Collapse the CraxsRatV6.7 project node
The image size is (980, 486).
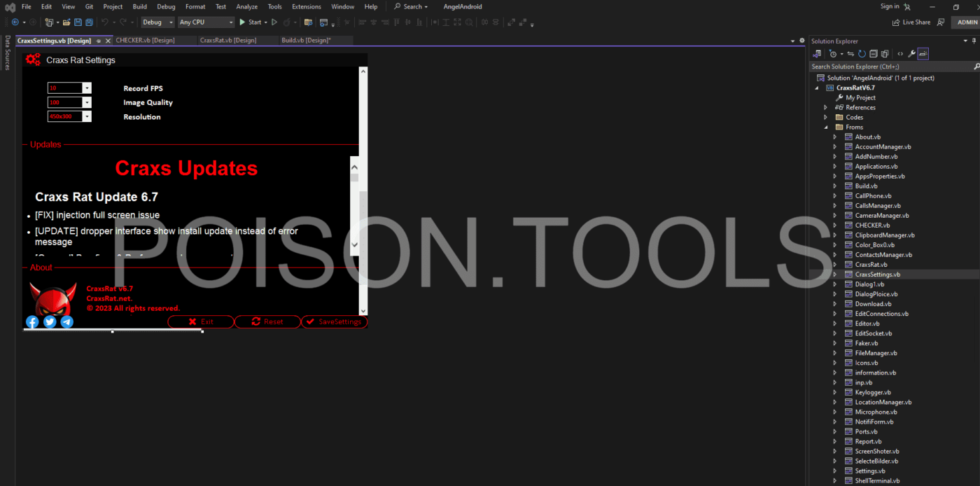(816, 88)
